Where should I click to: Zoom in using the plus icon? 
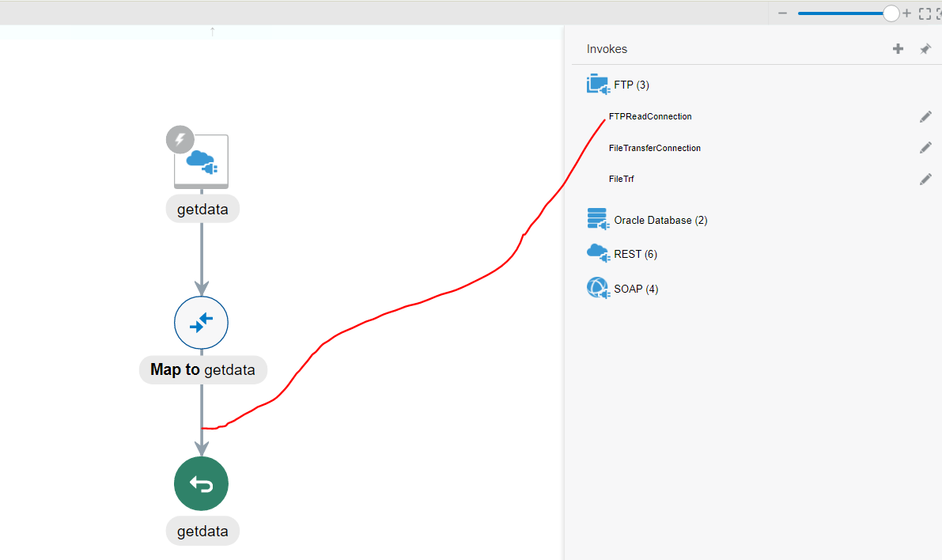906,13
